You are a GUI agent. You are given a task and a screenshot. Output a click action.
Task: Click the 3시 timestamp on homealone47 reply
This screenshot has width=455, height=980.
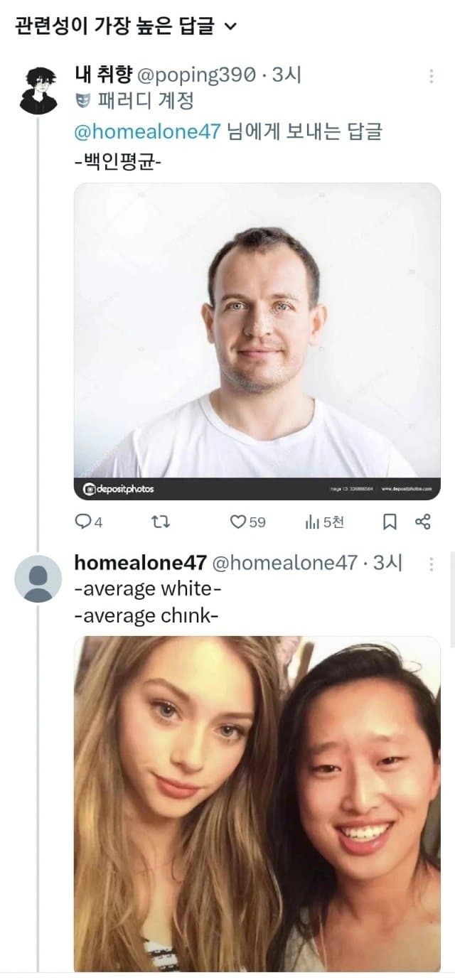[387, 563]
